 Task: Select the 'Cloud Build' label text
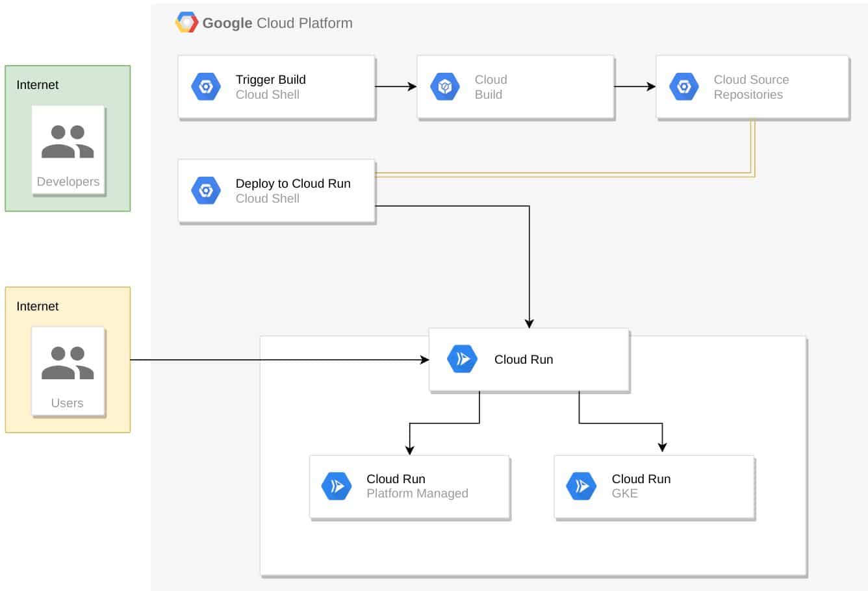pos(491,87)
